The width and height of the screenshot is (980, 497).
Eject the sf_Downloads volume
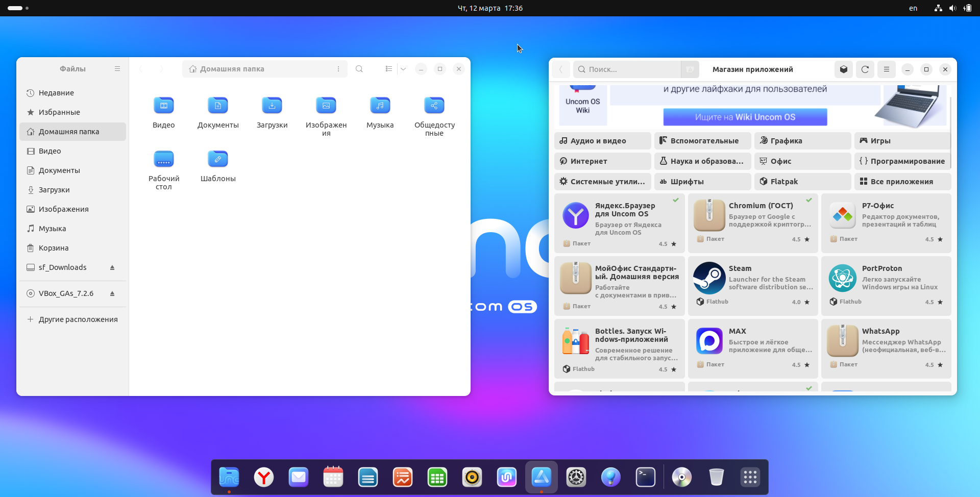(112, 268)
